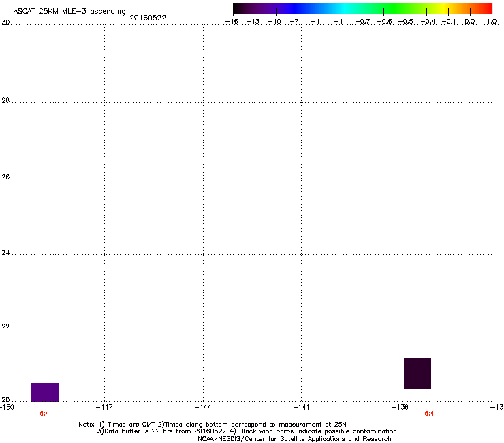Select the -13 color scale label
Screen dimensions: 504x443
253,22
